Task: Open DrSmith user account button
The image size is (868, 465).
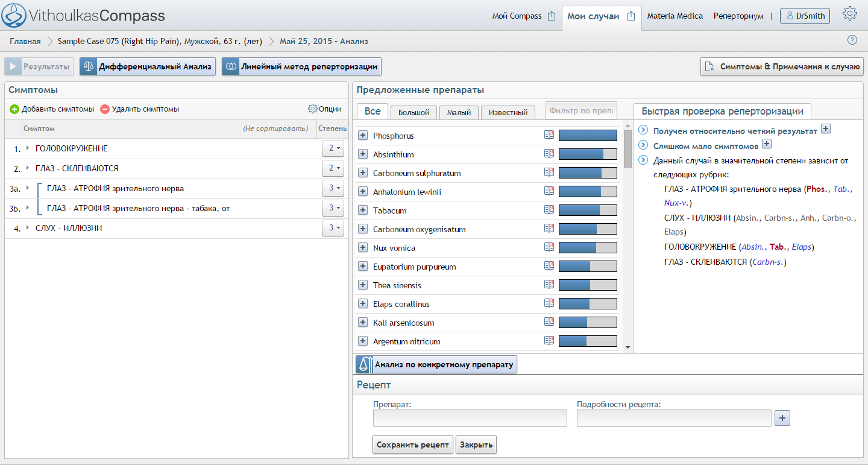Action: [805, 16]
